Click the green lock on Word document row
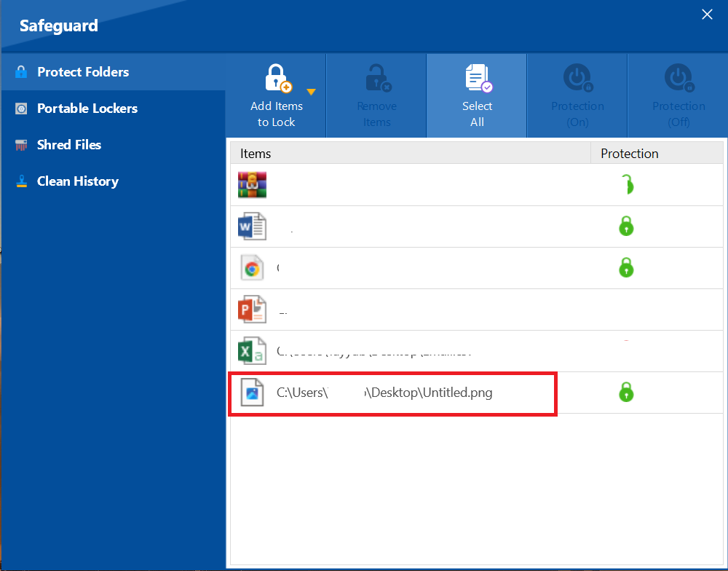 point(626,227)
